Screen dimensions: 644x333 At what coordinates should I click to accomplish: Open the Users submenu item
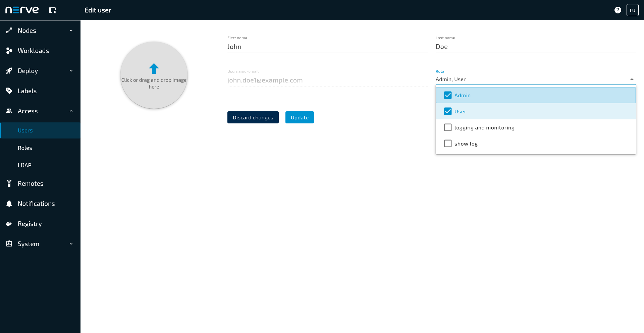(x=40, y=130)
